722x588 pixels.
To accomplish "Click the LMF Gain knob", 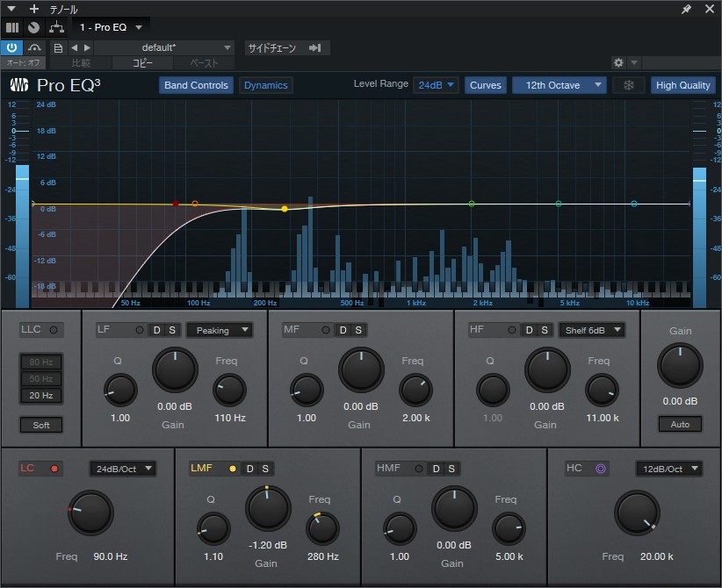I will tap(268, 509).
